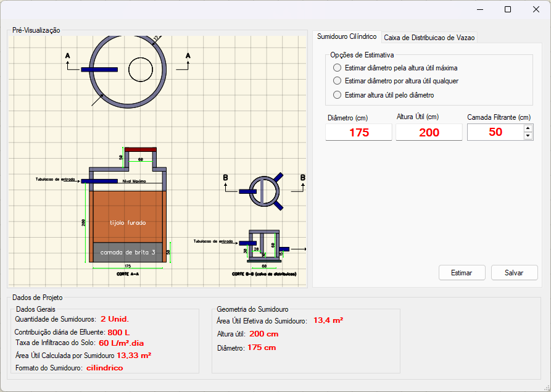Screen dimensions: 551x392
Task: Click the Camada Filtrante value field showing 50
Action: (x=495, y=132)
